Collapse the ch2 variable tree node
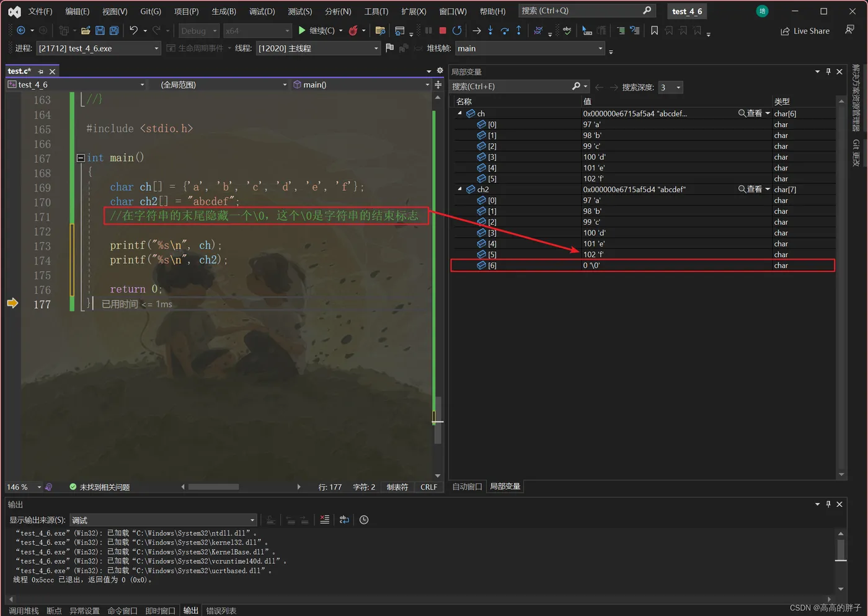Image resolution: width=868 pixels, height=616 pixels. coord(459,189)
